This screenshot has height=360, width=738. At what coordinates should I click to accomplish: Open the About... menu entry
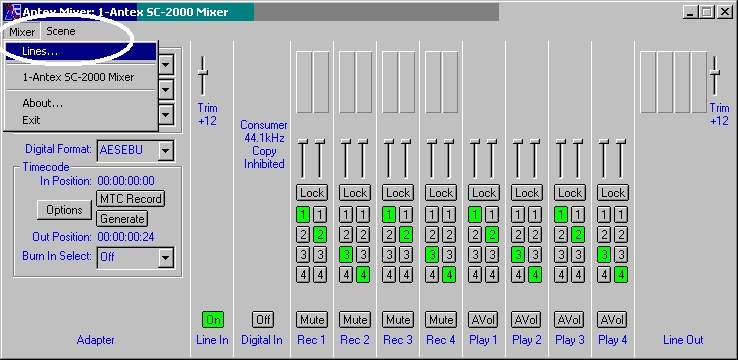[80, 103]
